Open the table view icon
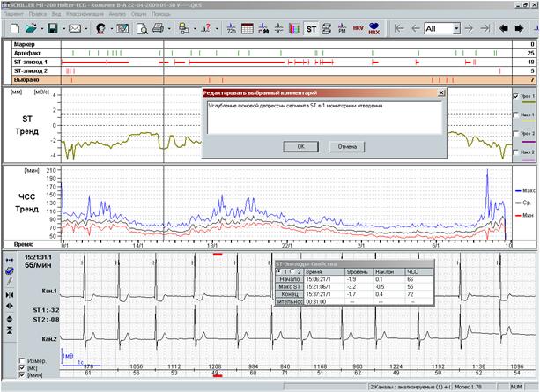The width and height of the screenshot is (540, 392). point(248,28)
